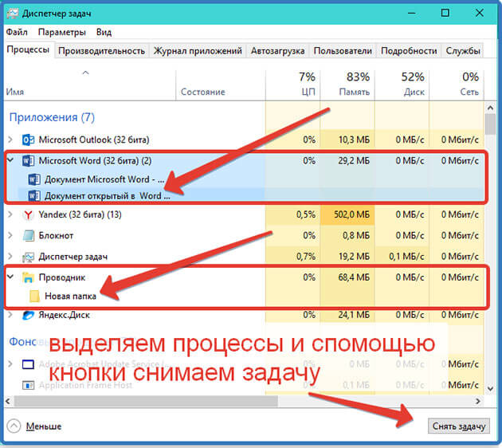Click the Приложения (7) group heading
Screen dimensions: 502x448
click(x=52, y=117)
